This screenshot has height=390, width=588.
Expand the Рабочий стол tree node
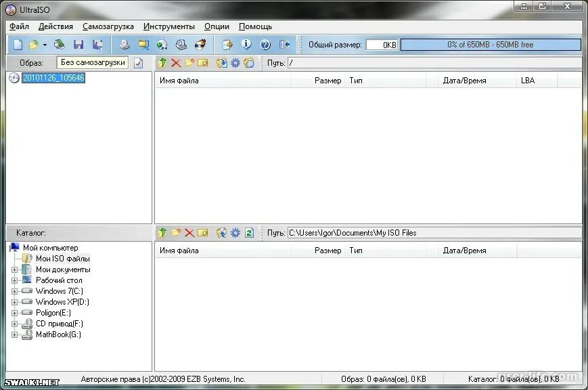(x=15, y=280)
